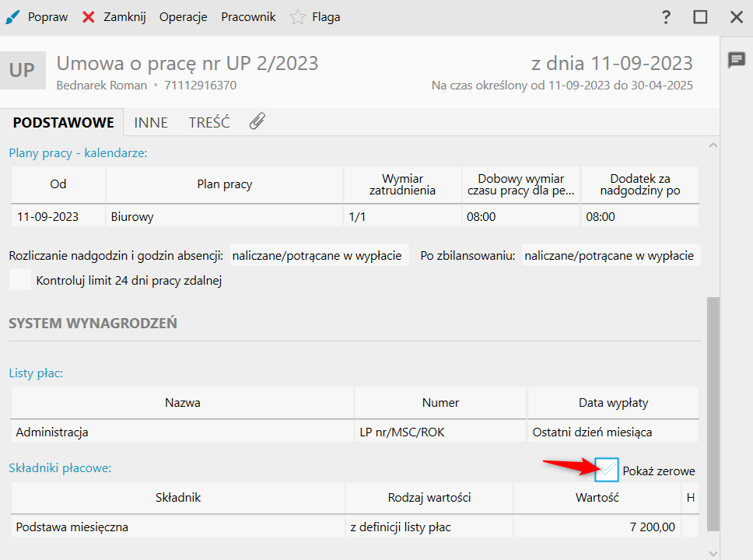Image resolution: width=753 pixels, height=560 pixels.
Task: Click the scrollbar down arrow
Action: [x=713, y=553]
